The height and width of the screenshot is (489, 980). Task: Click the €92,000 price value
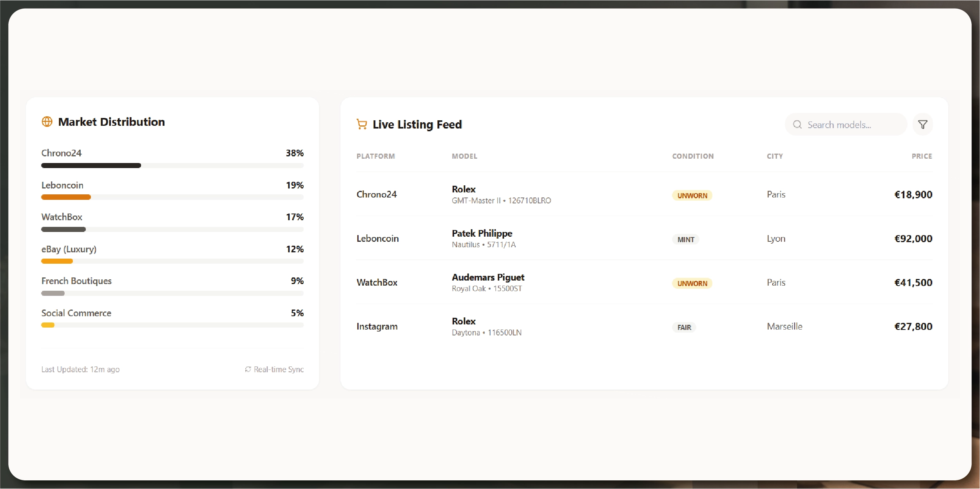[913, 239]
